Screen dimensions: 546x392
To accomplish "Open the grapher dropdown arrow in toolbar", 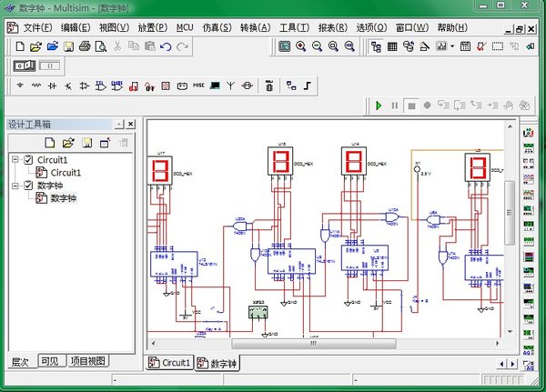I will pos(451,45).
